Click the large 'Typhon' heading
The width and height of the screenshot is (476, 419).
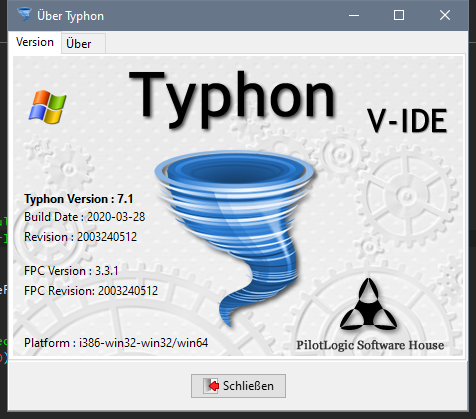click(x=232, y=99)
